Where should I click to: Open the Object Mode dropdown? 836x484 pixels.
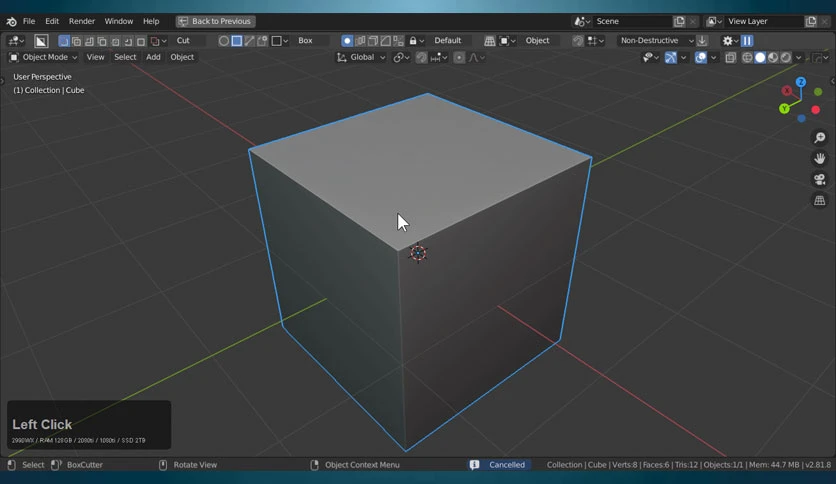[x=44, y=57]
